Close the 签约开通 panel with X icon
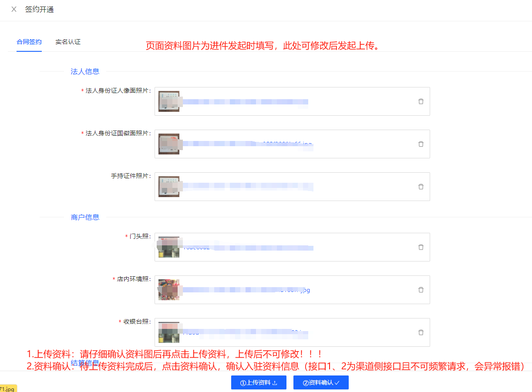Screen dimensions: 532x392 [x=14, y=9]
